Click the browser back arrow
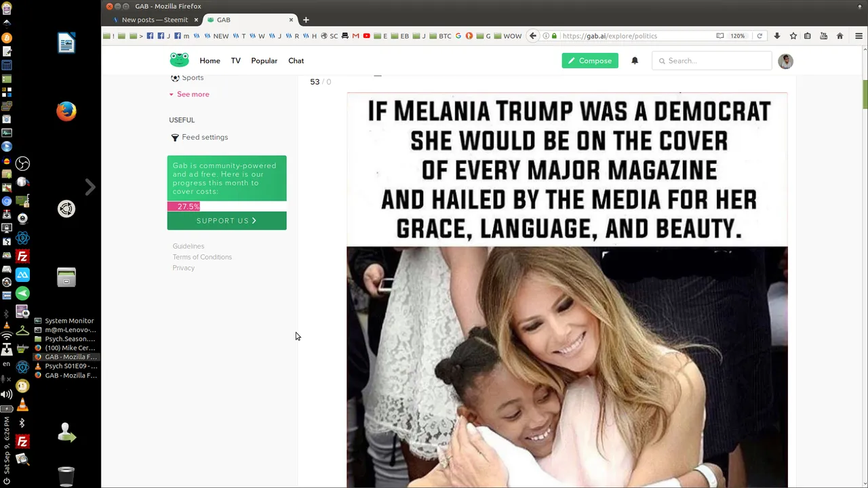This screenshot has width=868, height=488. point(533,36)
